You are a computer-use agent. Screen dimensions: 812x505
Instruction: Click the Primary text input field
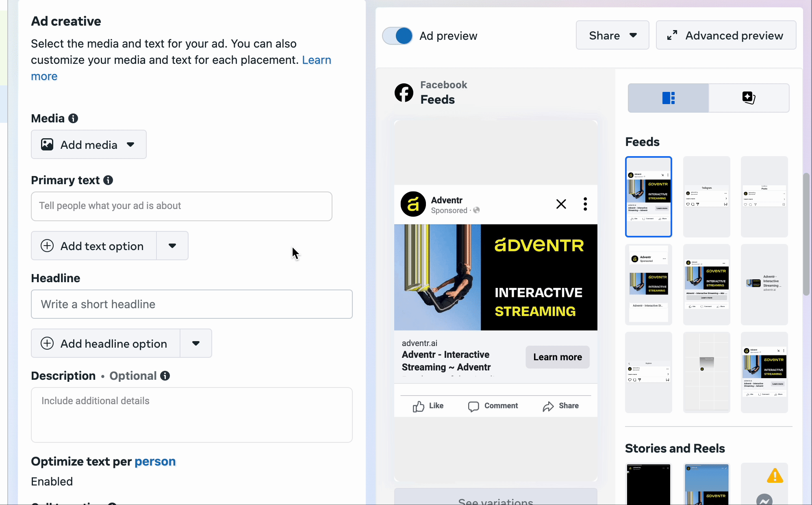pos(182,206)
